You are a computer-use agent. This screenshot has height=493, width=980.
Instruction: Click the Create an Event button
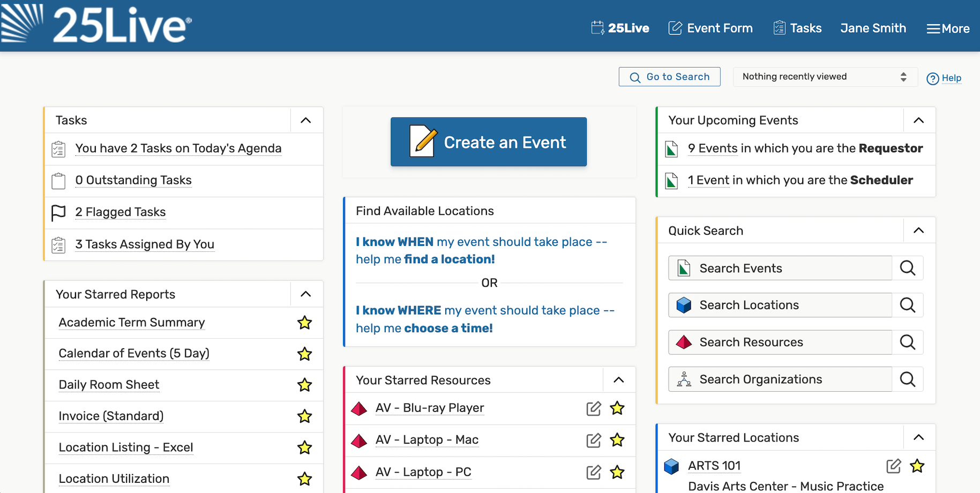tap(489, 141)
